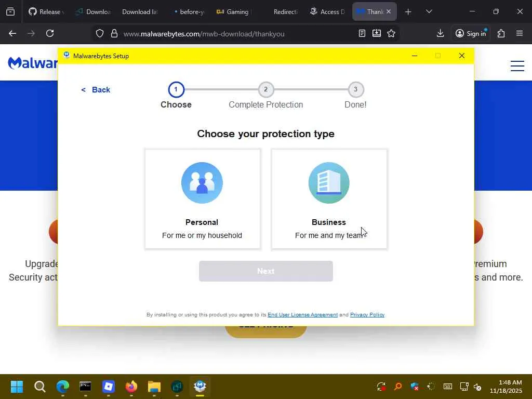Open Roblox from the taskbar
This screenshot has height=399, width=532.
pyautogui.click(x=108, y=387)
